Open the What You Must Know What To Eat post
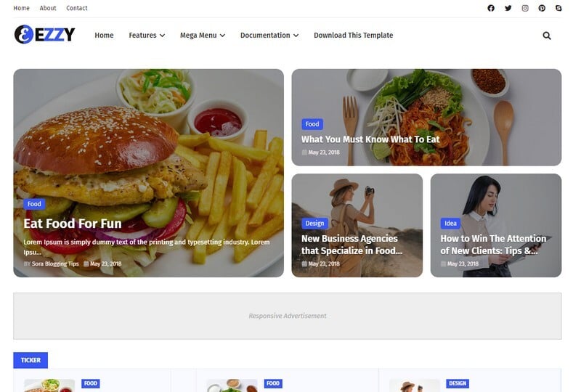The image size is (573, 392). (370, 139)
